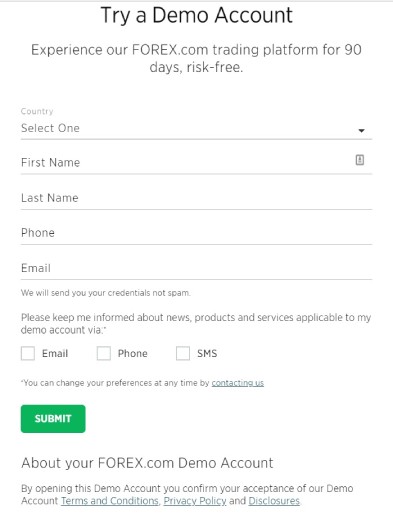Click the 'Try a Demo Account' heading

(x=197, y=15)
